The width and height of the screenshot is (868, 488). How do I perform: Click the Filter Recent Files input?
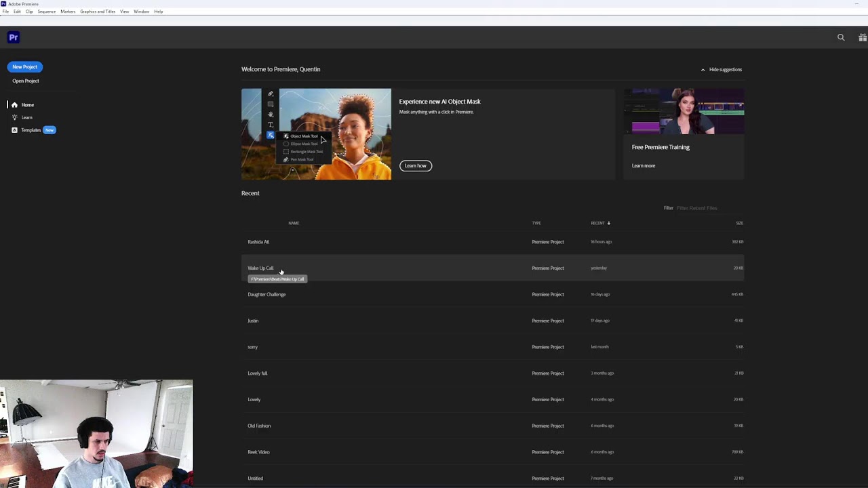tap(709, 208)
